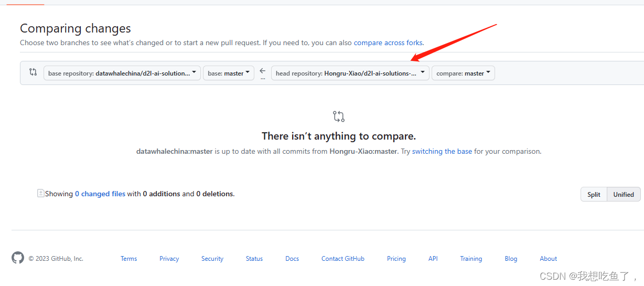Click the '0 deletions' text

click(216, 194)
